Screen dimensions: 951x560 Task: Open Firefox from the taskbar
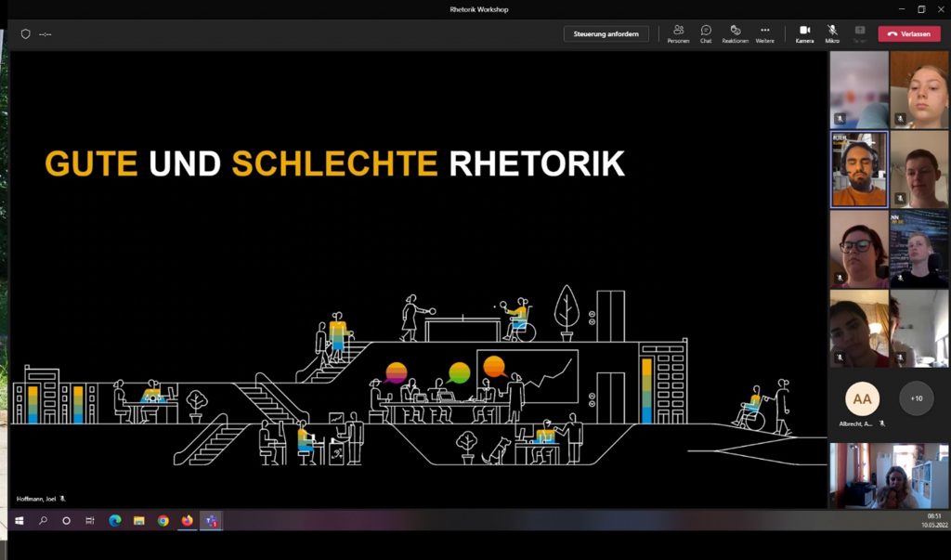pyautogui.click(x=188, y=521)
